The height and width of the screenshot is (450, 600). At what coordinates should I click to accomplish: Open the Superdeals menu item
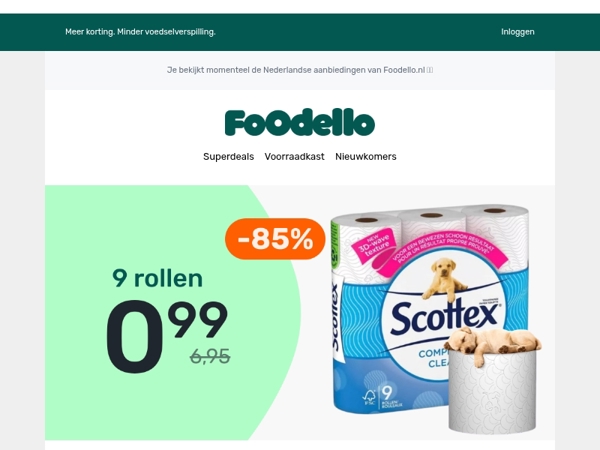(228, 157)
